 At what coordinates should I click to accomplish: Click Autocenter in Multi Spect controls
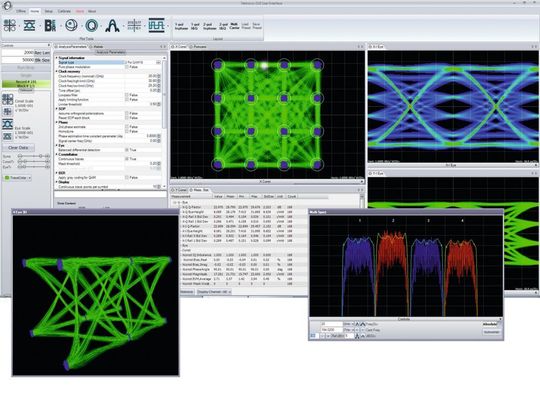pos(491,332)
